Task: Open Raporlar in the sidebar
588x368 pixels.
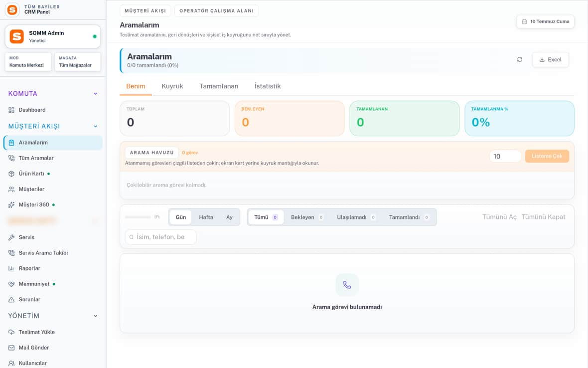Action: point(53,269)
